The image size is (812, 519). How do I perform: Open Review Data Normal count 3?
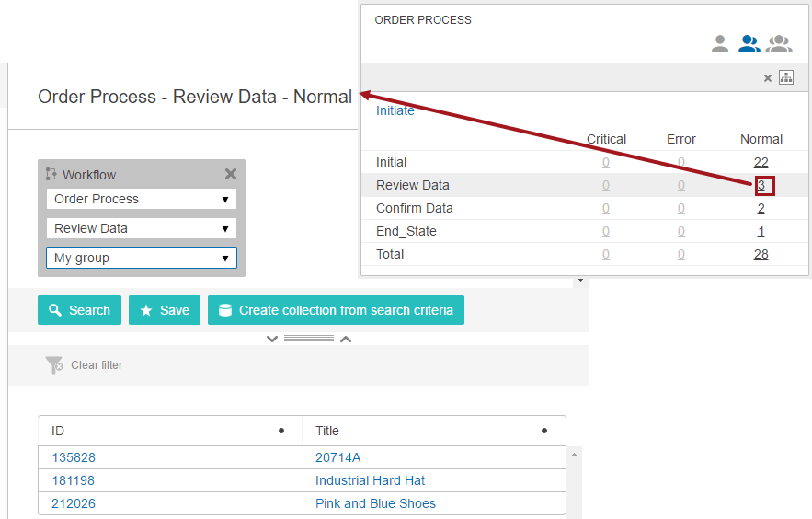tap(761, 186)
